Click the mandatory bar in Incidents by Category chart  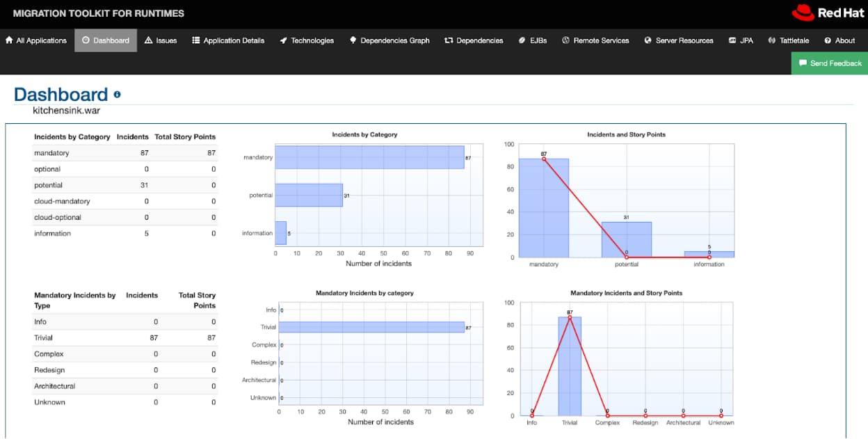[369, 157]
